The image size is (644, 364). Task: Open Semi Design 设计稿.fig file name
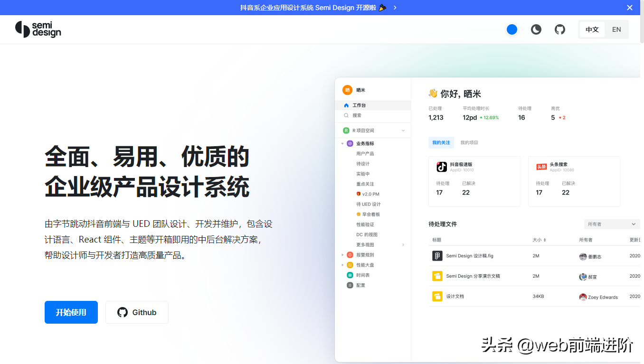tap(470, 256)
